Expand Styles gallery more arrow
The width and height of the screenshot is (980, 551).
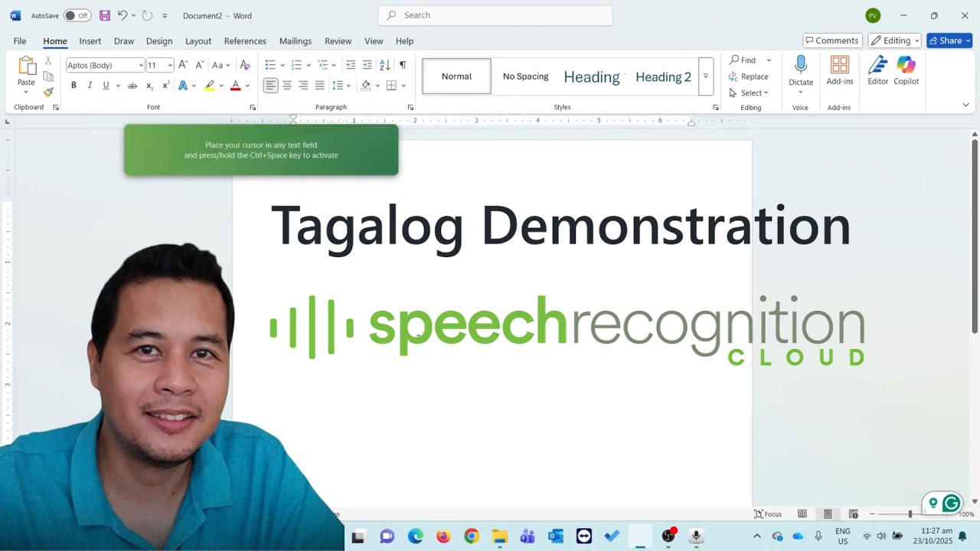[706, 76]
